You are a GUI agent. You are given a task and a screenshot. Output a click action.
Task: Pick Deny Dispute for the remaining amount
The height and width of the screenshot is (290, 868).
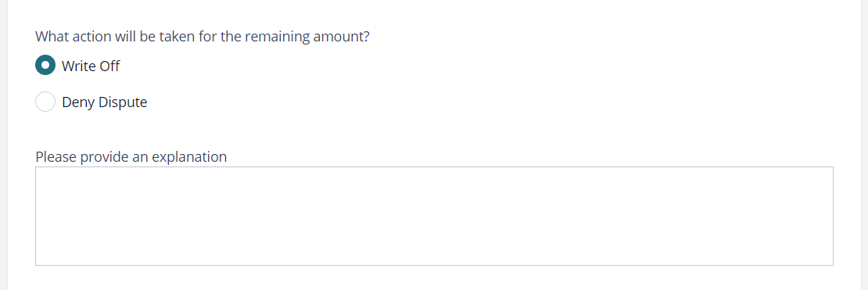coord(45,102)
